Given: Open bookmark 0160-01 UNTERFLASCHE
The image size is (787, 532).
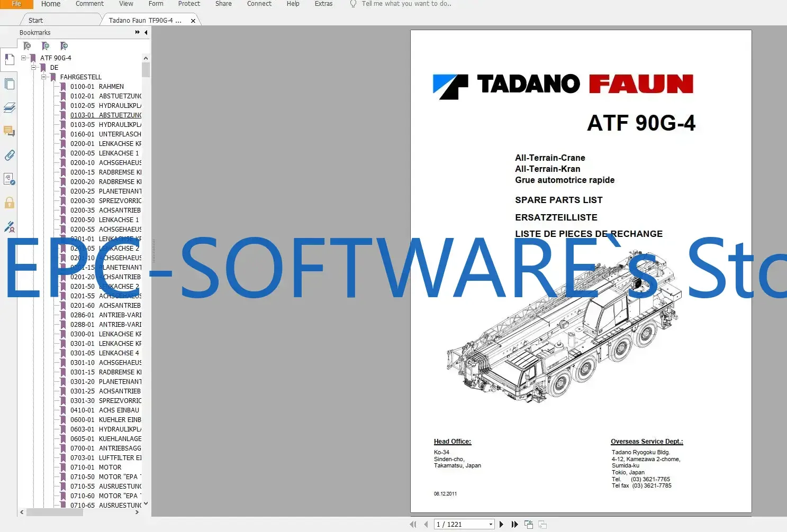Looking at the screenshot, I should (106, 134).
